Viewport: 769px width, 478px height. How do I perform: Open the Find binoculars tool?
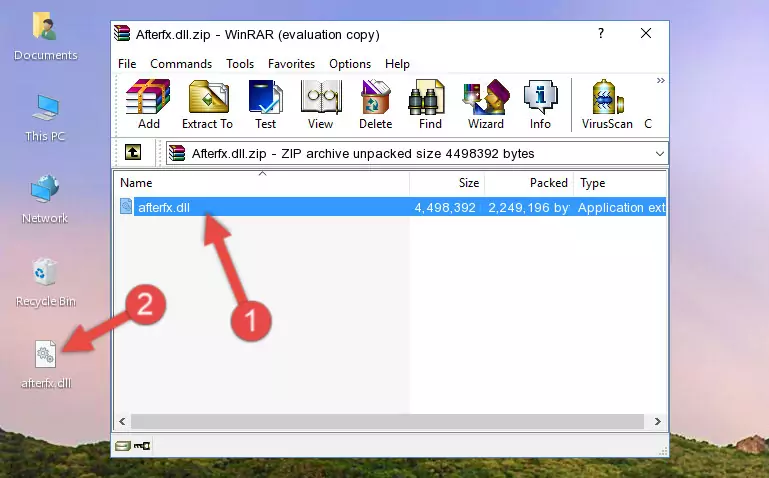(x=430, y=104)
